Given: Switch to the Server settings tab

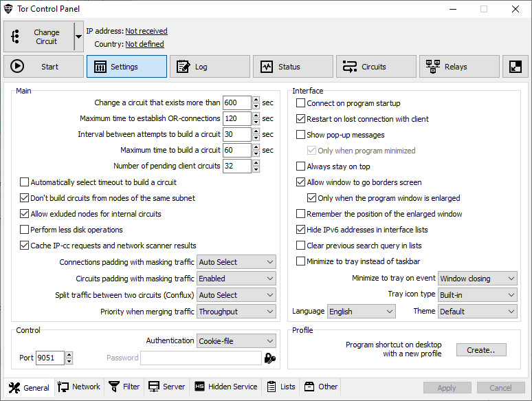Looking at the screenshot, I should pos(166,387).
